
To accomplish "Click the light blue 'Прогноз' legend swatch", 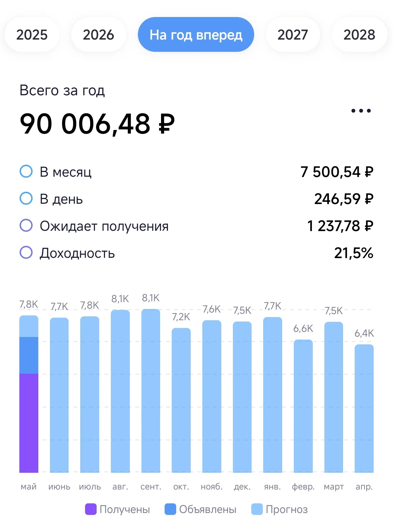I will [x=257, y=509].
